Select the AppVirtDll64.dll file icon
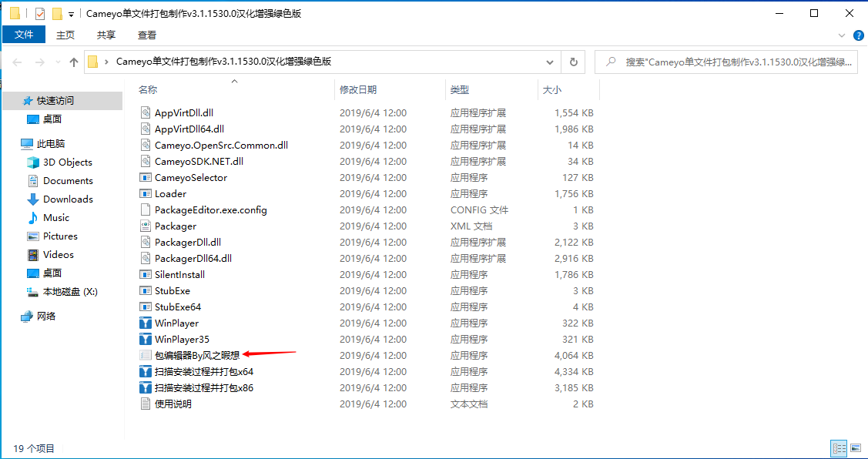Image resolution: width=868 pixels, height=459 pixels. [146, 129]
